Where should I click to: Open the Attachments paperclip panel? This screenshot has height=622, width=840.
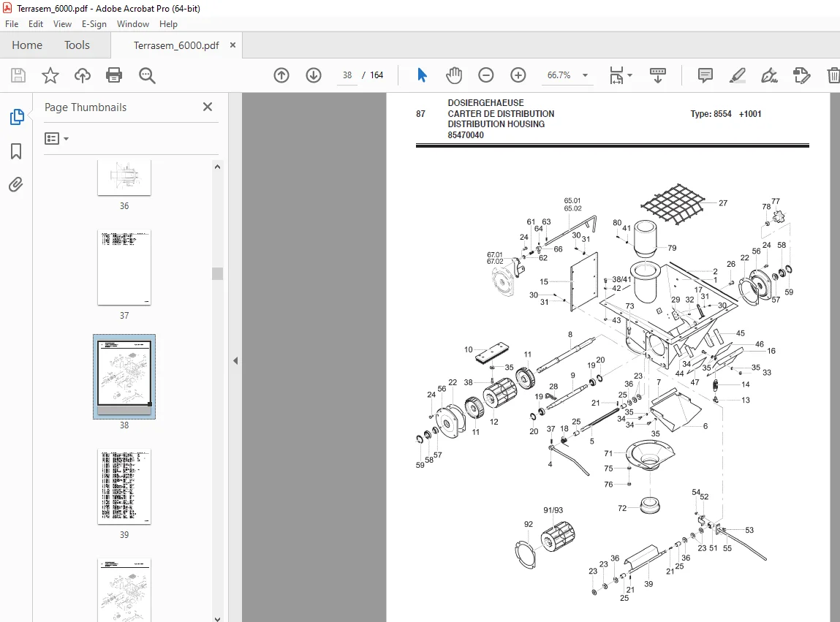[16, 185]
